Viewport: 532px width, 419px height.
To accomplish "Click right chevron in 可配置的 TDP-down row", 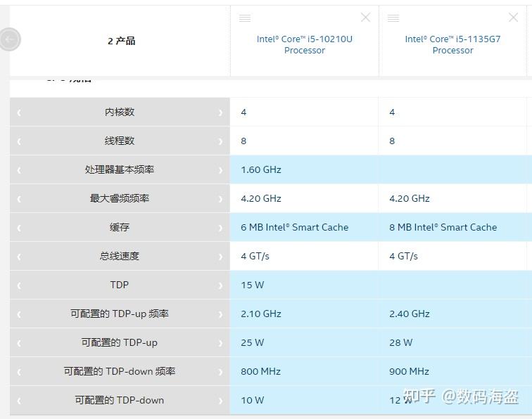I will pyautogui.click(x=220, y=400).
